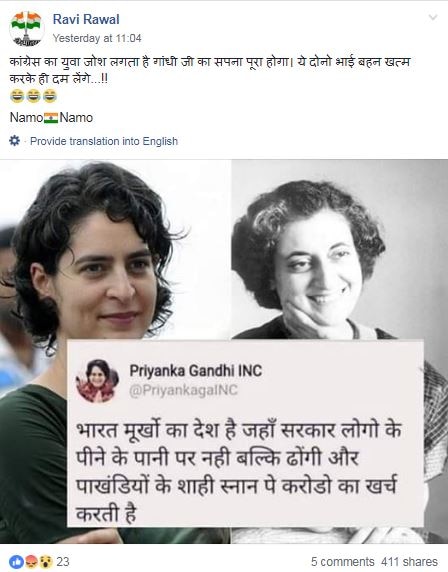Click the Ravi Rawal name link

coord(86,19)
